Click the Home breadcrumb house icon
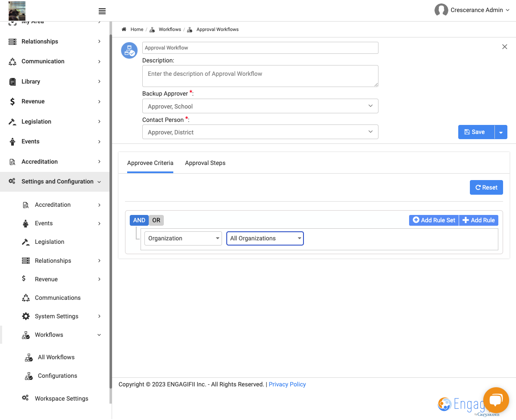Screen dimensions: 516x420 coord(124,29)
